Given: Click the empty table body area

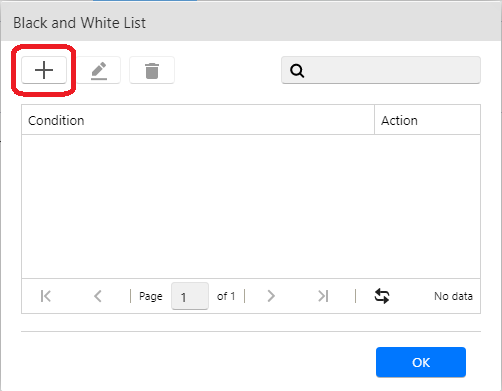Looking at the screenshot, I should 251,207.
